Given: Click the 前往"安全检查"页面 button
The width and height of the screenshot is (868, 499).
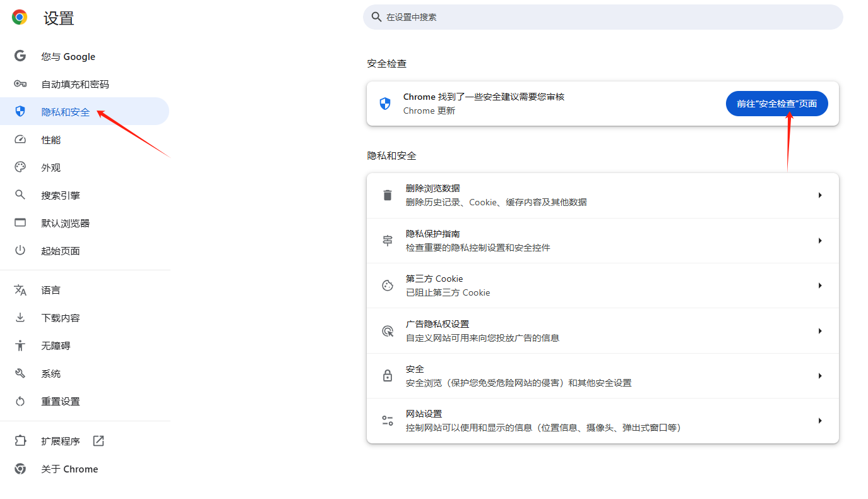Looking at the screenshot, I should [777, 104].
